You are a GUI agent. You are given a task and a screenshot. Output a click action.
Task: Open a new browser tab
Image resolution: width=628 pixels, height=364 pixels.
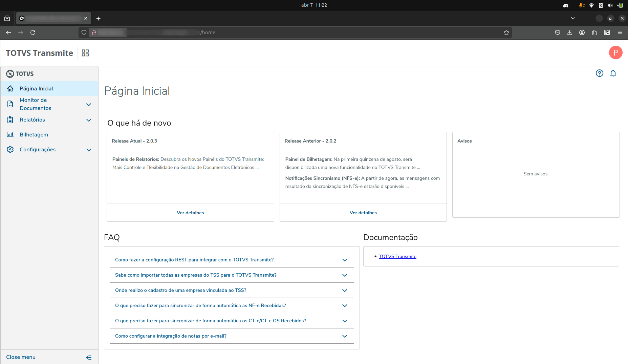[x=98, y=19]
